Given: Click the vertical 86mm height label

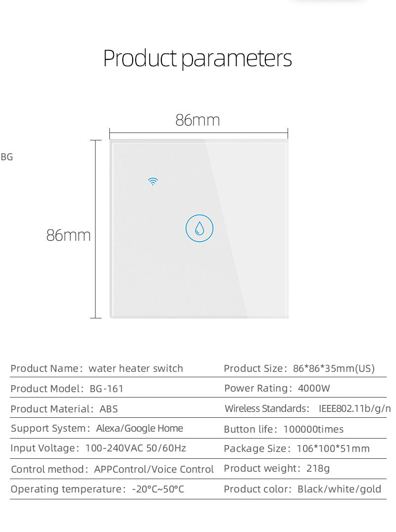Looking at the screenshot, I should tap(69, 235).
